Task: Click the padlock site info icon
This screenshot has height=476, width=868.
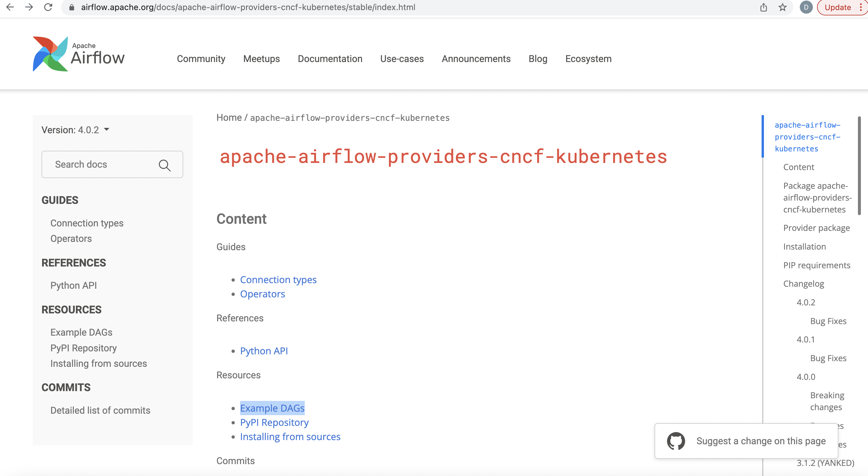Action: (x=71, y=7)
